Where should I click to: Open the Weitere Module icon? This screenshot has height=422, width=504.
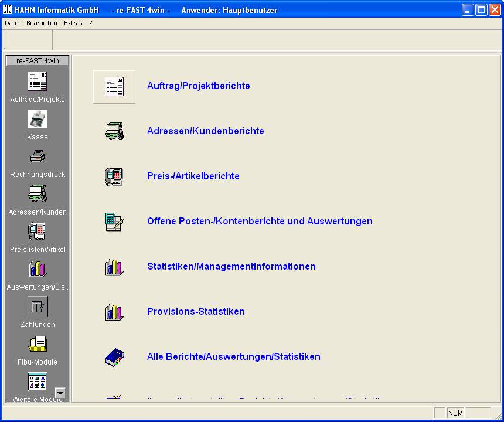click(x=38, y=381)
